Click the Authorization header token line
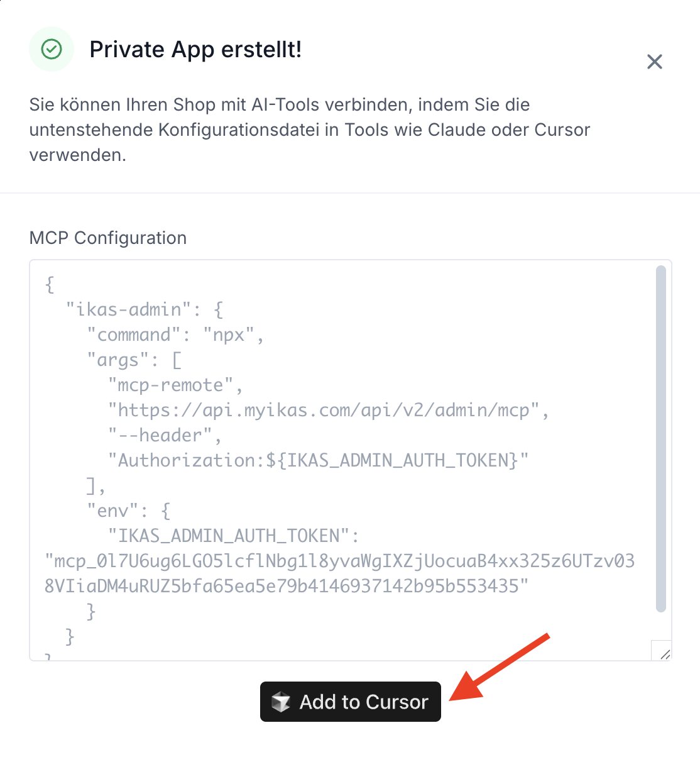 click(318, 460)
